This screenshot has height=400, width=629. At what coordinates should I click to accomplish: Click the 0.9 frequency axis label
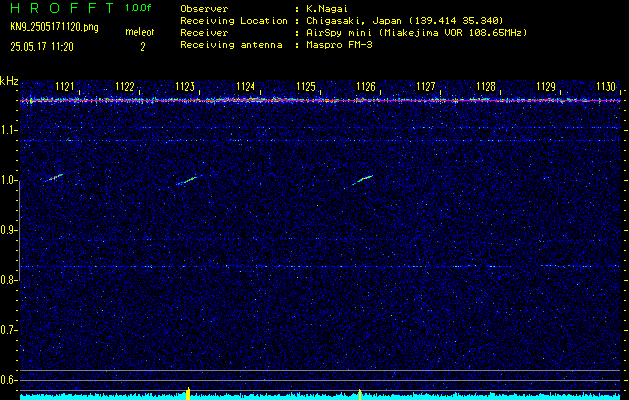[x=8, y=230]
